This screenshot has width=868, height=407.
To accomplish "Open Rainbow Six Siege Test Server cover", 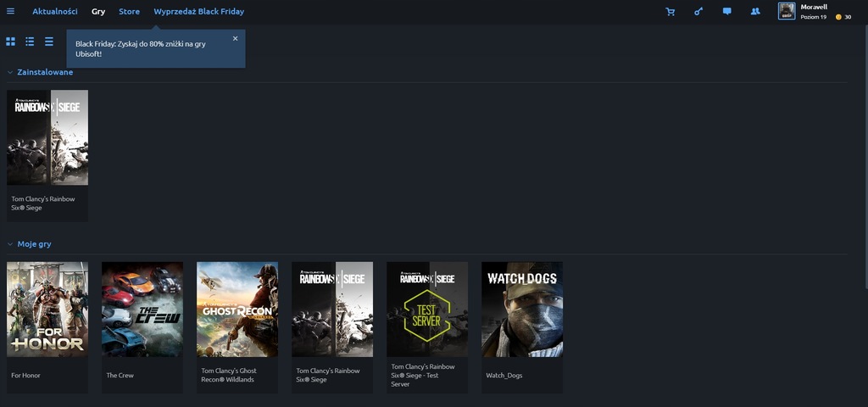I will (427, 309).
